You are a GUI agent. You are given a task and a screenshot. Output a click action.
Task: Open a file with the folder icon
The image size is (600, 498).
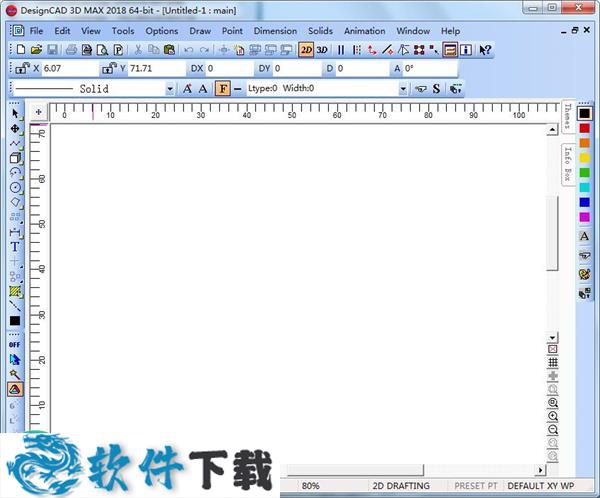click(36, 50)
